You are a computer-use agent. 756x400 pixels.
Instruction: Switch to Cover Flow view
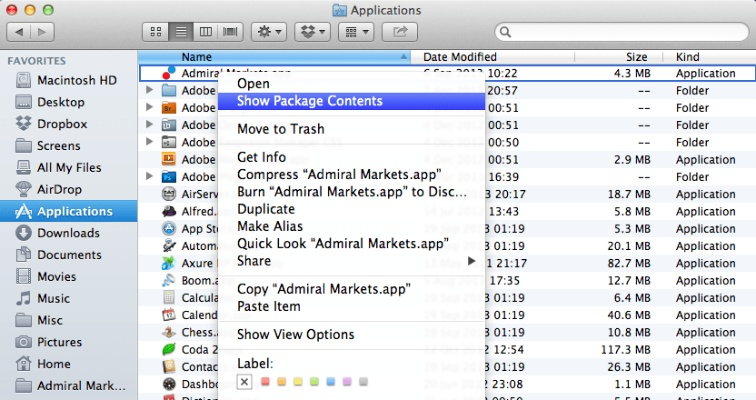coord(230,33)
